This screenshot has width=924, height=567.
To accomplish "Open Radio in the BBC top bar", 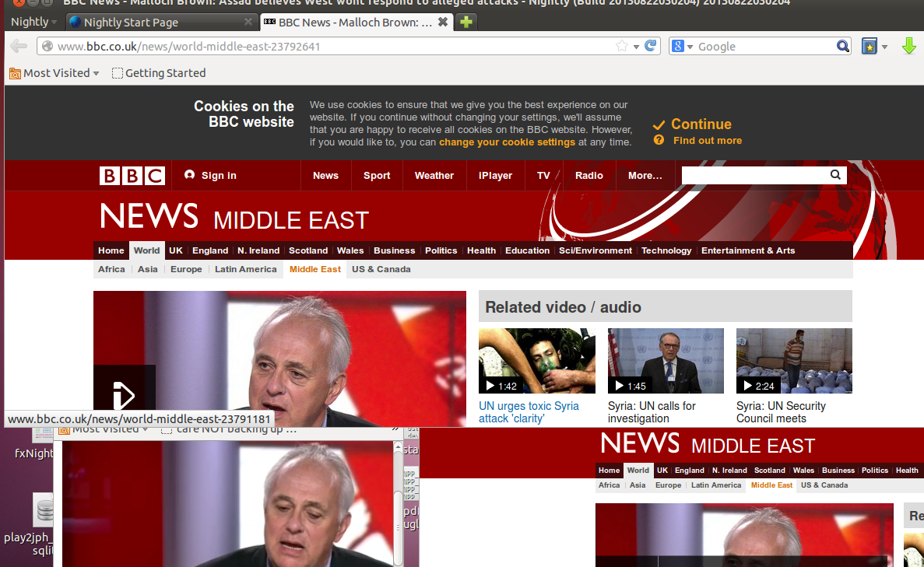I will click(x=588, y=176).
